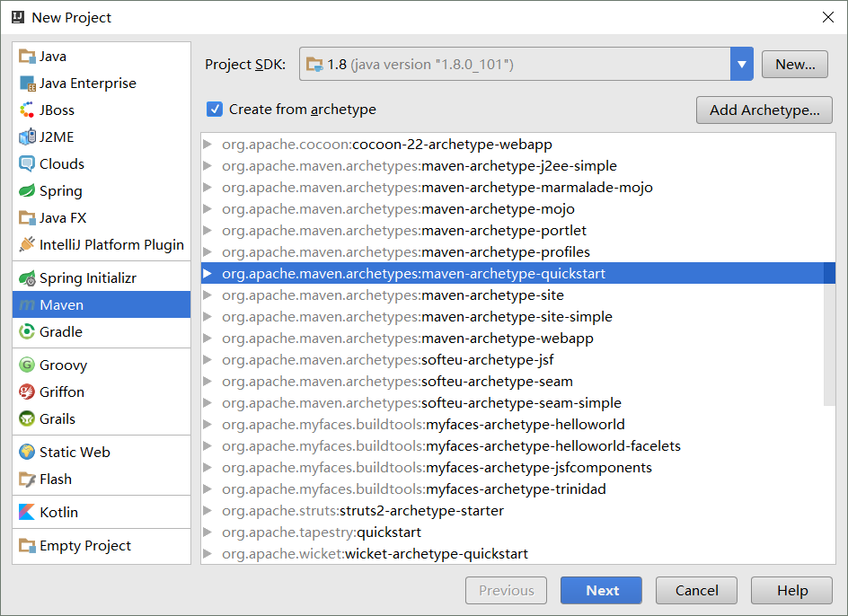Click the JBoss icon in sidebar
Image resolution: width=848 pixels, height=616 pixels.
[27, 110]
